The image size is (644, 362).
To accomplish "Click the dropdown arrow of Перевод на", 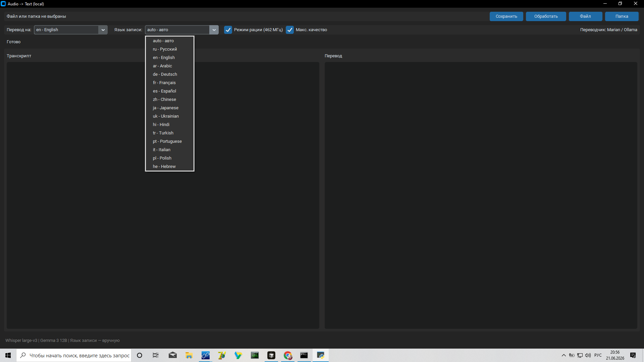I will tap(103, 30).
